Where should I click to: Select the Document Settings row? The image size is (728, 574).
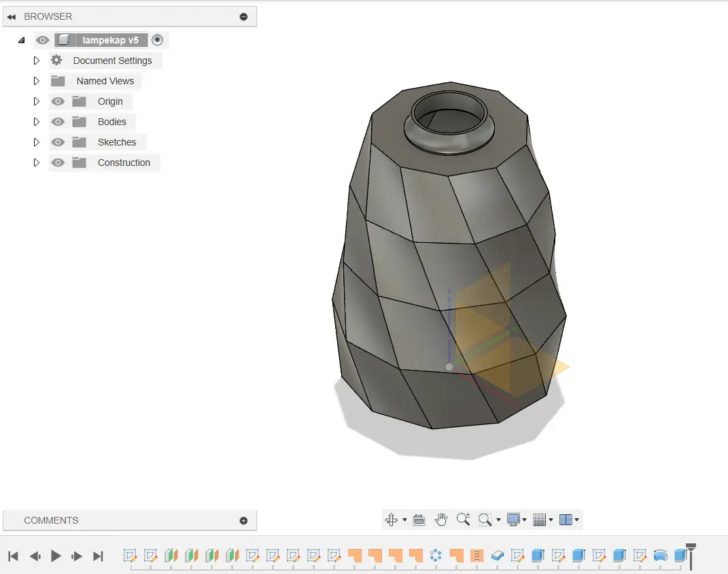click(x=105, y=61)
